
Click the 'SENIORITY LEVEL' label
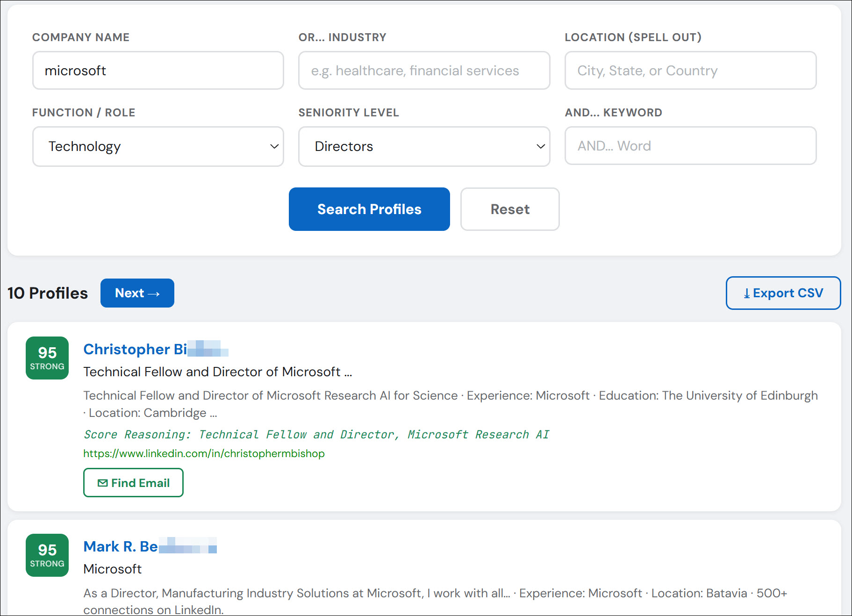click(x=349, y=113)
